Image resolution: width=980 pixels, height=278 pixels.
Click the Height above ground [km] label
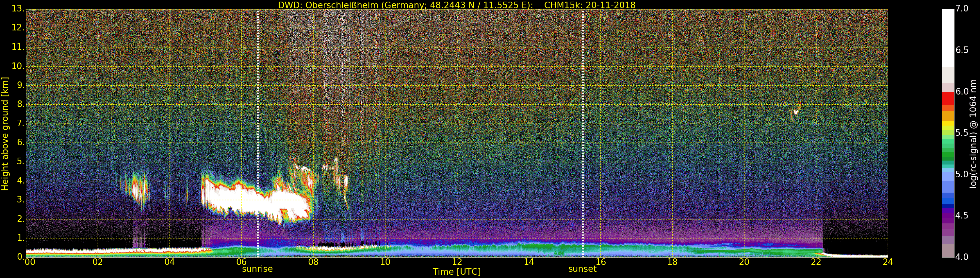(x=5, y=133)
